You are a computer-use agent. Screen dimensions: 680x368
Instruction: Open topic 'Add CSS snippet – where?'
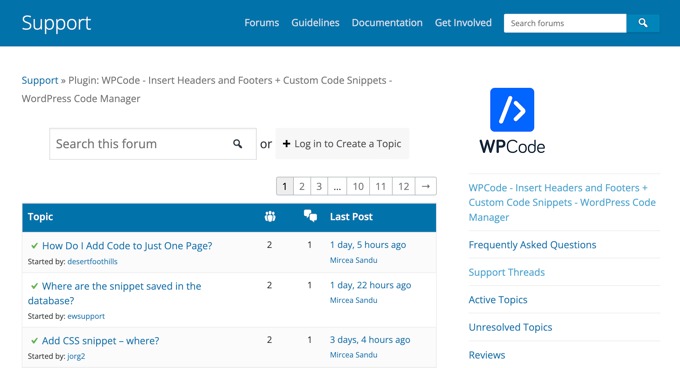pos(100,341)
